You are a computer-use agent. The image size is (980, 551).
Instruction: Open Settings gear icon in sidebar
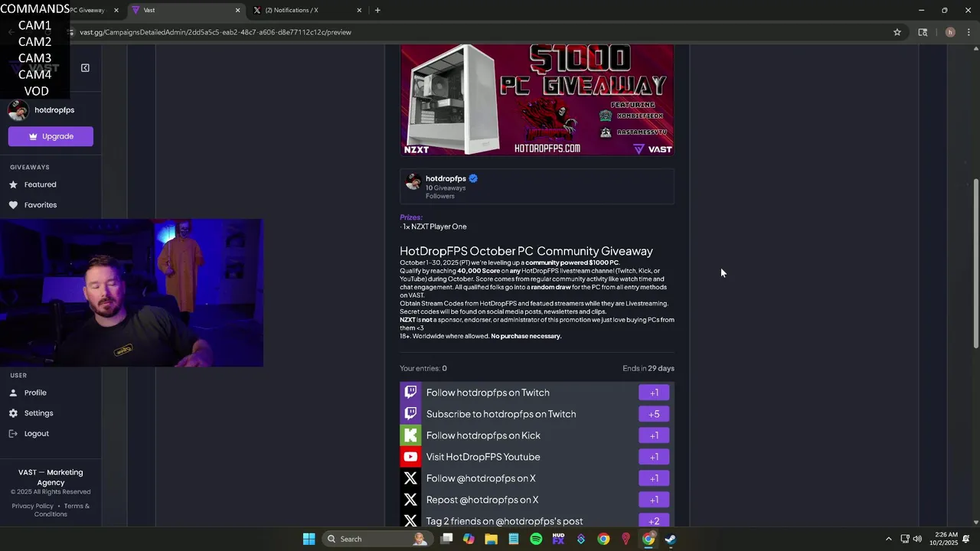pyautogui.click(x=13, y=413)
